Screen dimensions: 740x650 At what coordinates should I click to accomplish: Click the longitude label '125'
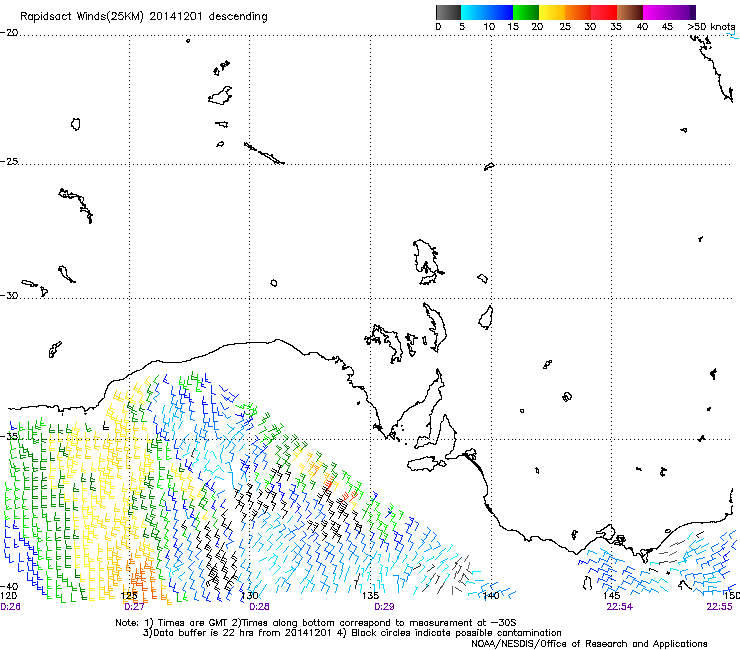point(129,596)
